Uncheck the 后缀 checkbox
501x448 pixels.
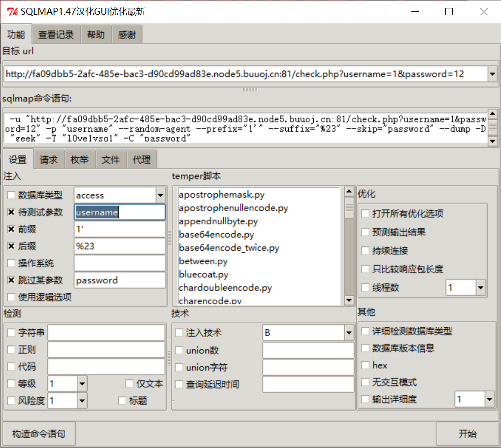point(11,246)
